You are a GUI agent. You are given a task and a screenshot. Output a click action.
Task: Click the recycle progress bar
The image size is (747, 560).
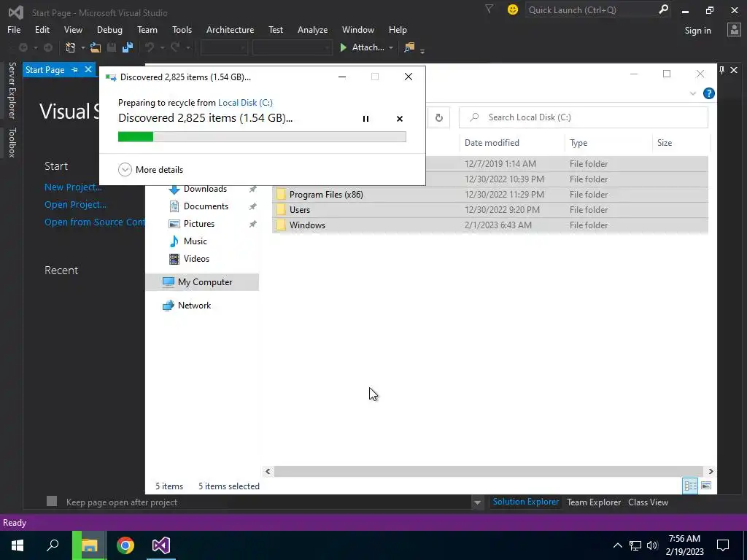tap(262, 136)
